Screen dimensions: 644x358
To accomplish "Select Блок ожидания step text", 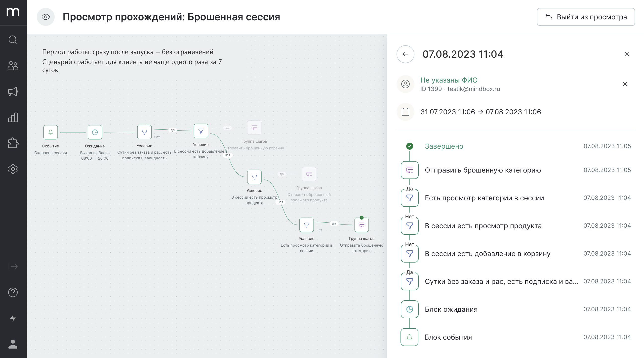I will (451, 309).
